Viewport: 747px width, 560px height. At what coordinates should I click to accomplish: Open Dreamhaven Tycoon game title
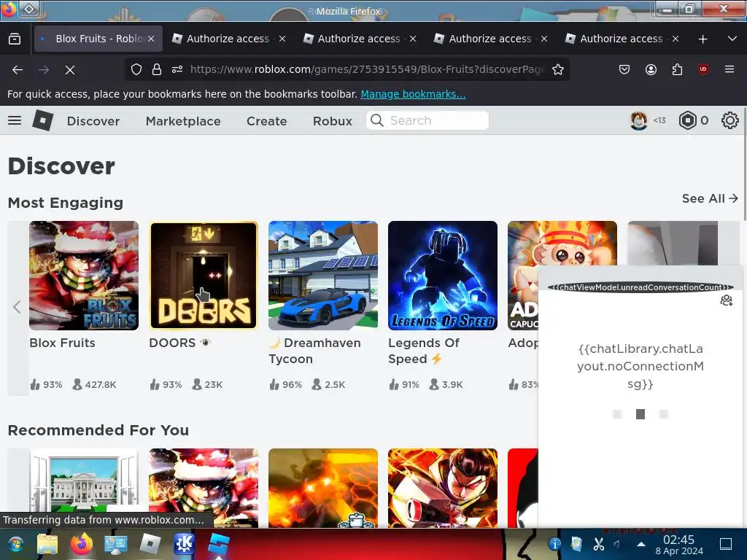[x=315, y=351]
